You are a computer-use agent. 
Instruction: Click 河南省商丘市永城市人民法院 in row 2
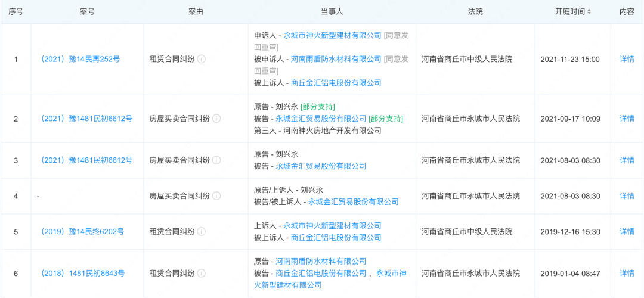pos(470,119)
